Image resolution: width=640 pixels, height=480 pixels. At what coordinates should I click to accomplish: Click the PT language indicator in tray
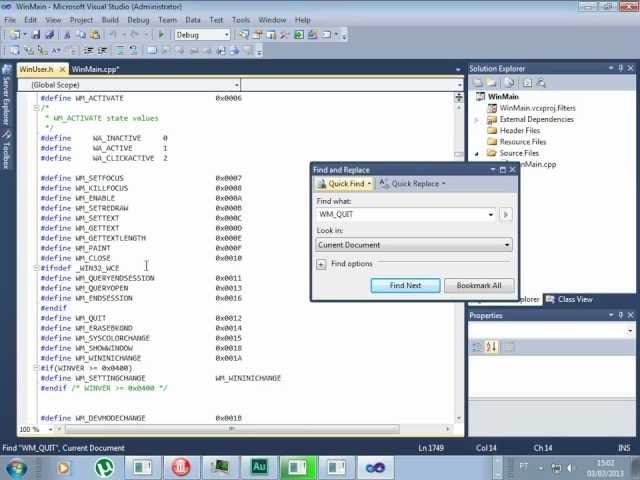[x=524, y=467]
